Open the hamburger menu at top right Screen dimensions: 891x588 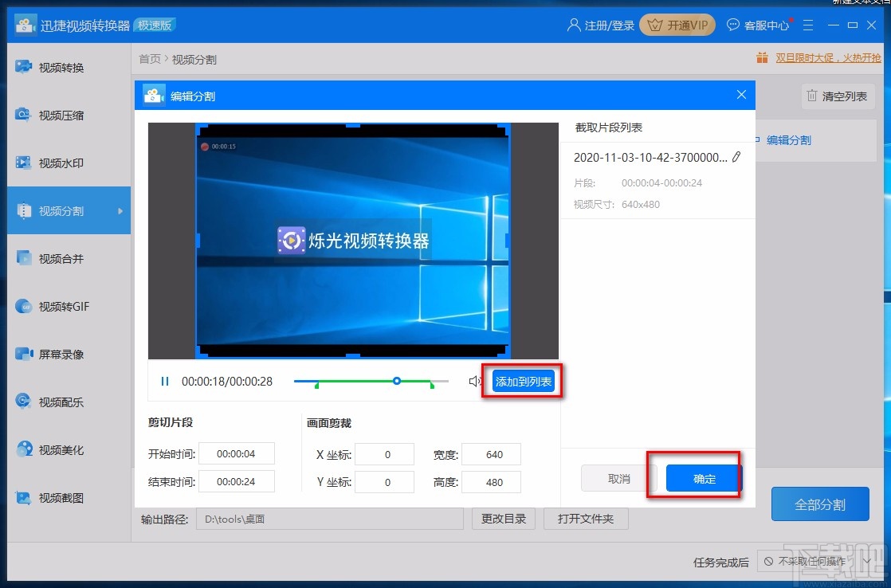(807, 25)
